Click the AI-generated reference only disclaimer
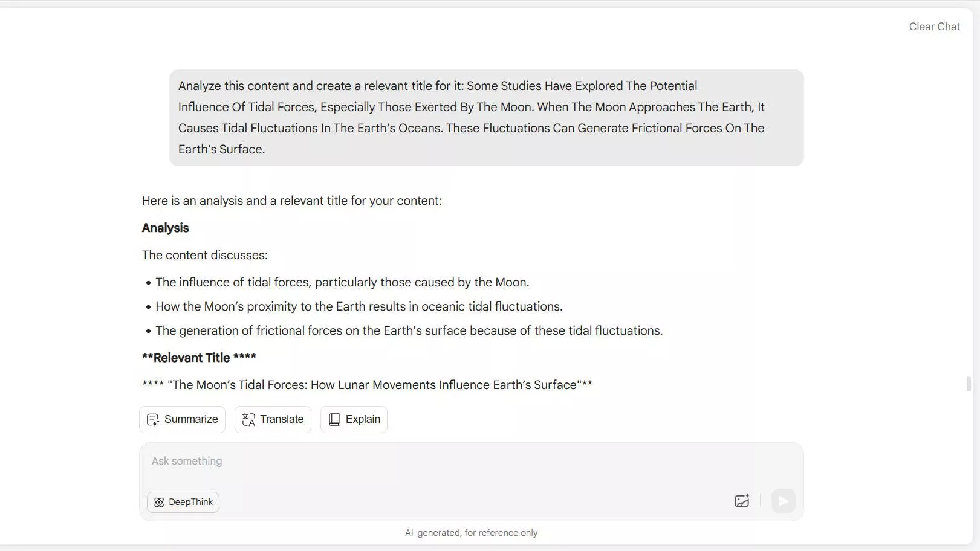The image size is (980, 551). click(x=471, y=533)
